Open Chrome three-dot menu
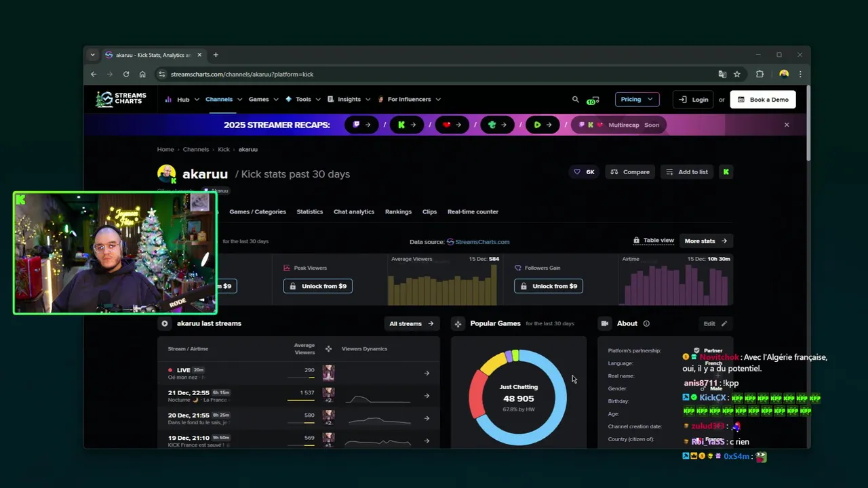Screen dimensions: 868x488 click(800, 74)
